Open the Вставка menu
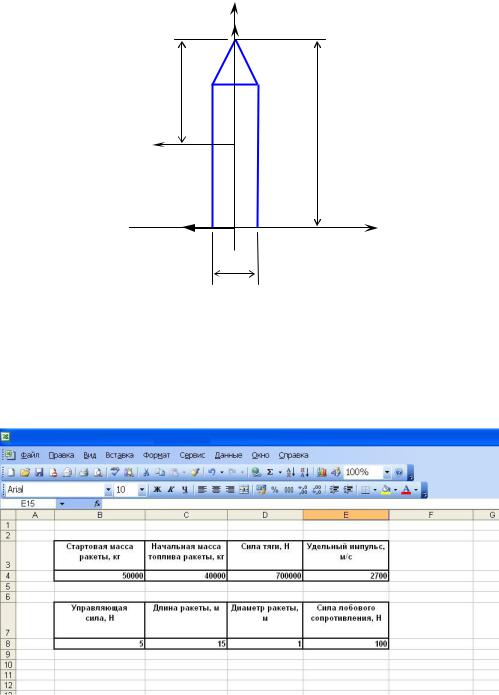499x695 pixels. pyautogui.click(x=119, y=455)
